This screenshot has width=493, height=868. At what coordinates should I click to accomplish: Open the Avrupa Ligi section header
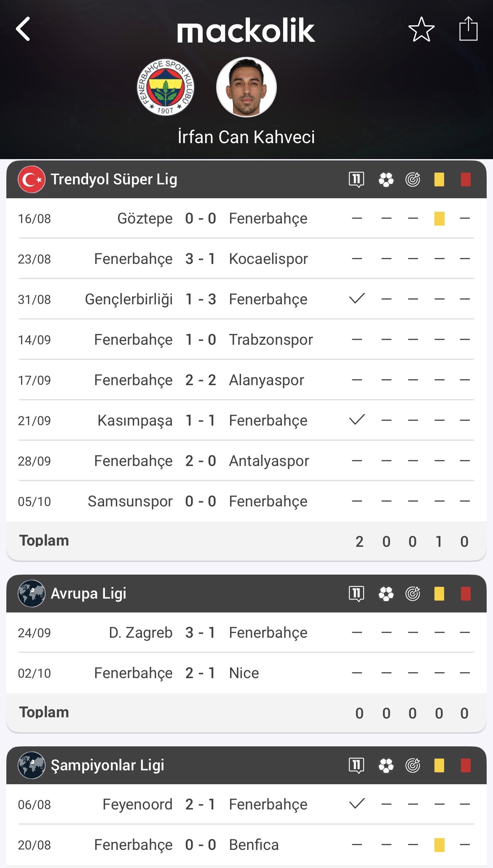coord(88,594)
